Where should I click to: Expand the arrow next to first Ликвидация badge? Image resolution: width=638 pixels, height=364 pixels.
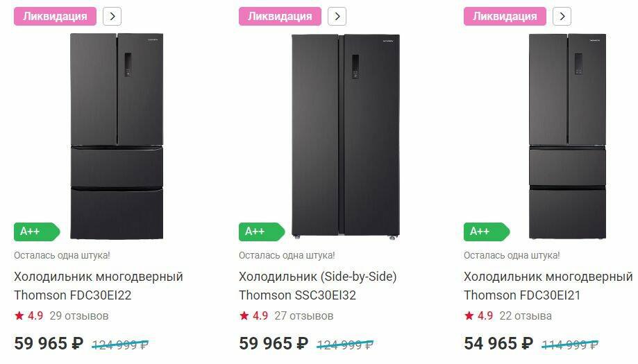coord(112,17)
